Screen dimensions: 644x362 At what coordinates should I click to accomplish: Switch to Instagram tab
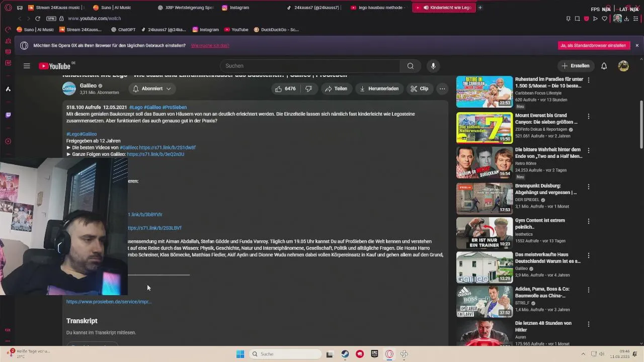tap(250, 8)
